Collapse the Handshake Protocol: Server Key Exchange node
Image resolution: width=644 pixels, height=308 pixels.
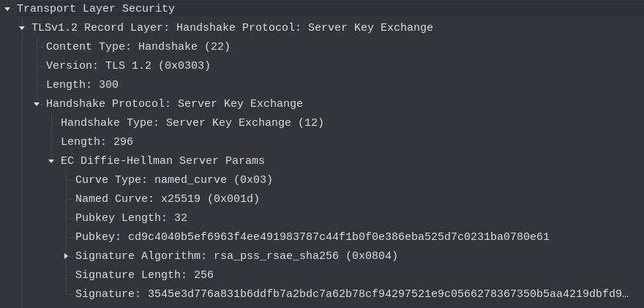37,104
